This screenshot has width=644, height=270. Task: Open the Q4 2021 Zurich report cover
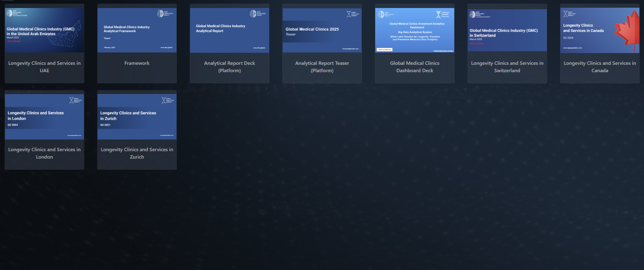[x=137, y=117]
